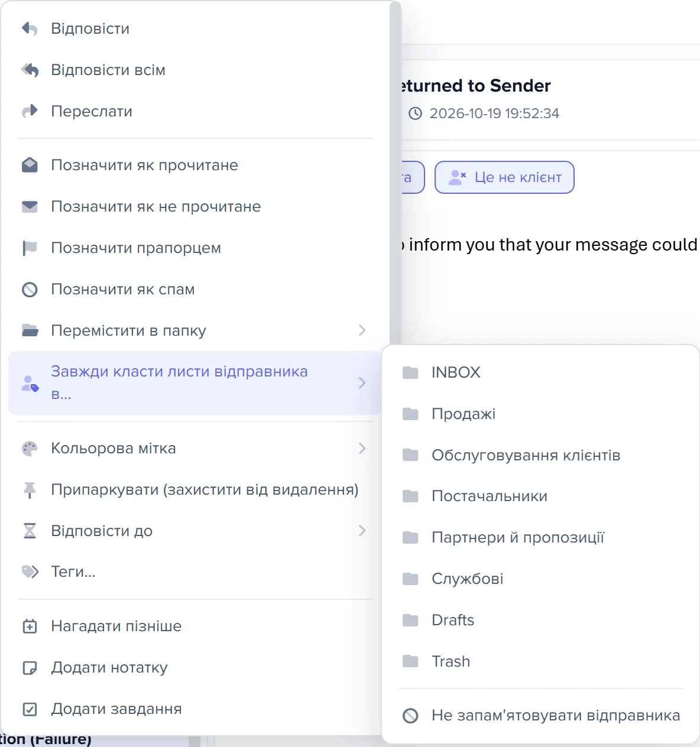The height and width of the screenshot is (747, 700).
Task: Choose Додати нотатку entry
Action: [x=195, y=667]
